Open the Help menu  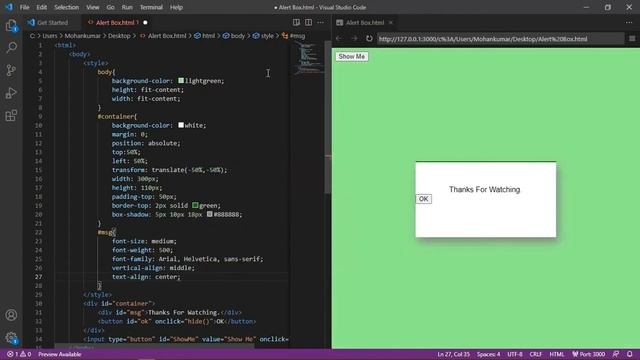point(176,7)
